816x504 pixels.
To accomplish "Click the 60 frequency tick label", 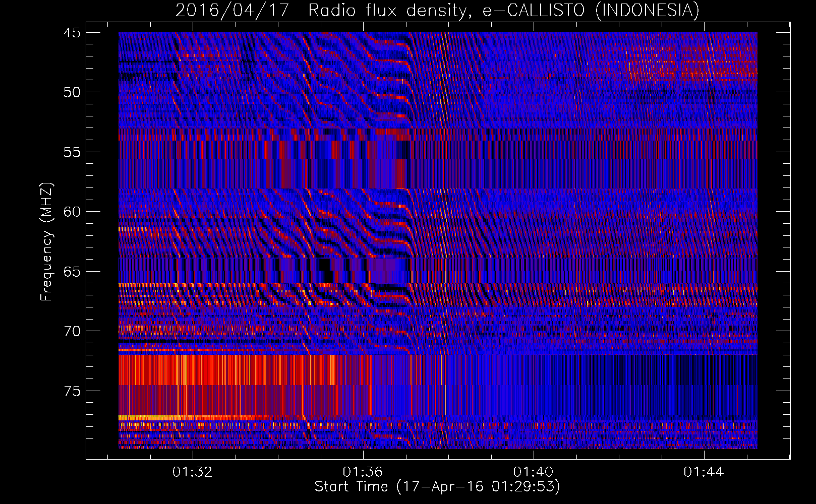I will pyautogui.click(x=72, y=212).
